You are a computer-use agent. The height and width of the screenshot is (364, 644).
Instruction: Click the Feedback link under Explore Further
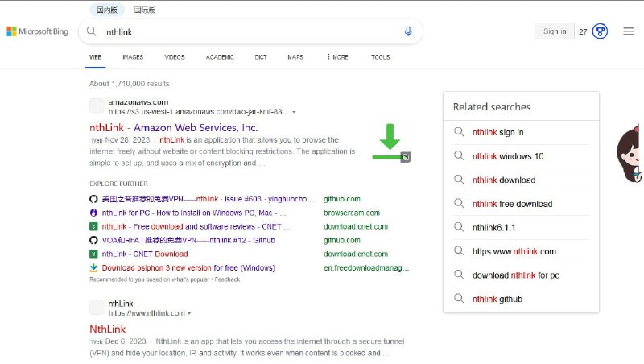pyautogui.click(x=227, y=279)
